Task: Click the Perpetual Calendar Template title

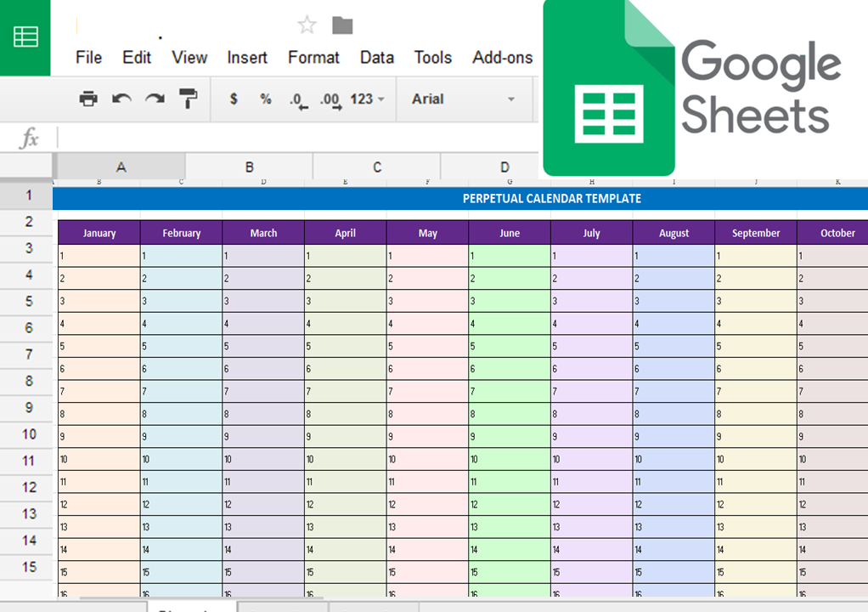Action: point(552,198)
